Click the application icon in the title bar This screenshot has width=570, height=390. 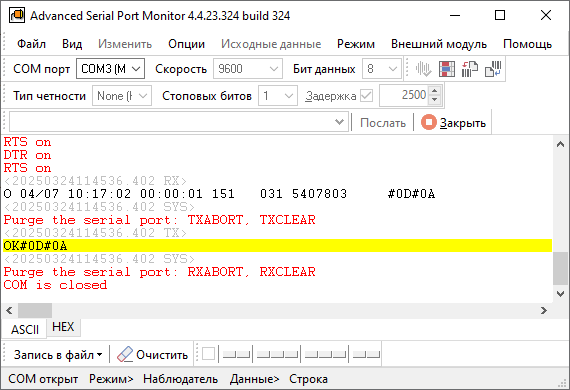point(16,16)
